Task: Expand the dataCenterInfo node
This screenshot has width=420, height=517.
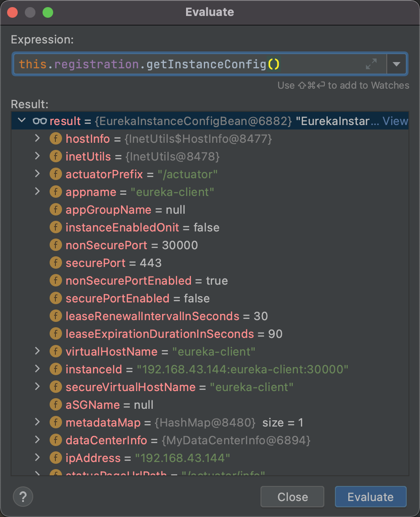Action: point(38,440)
